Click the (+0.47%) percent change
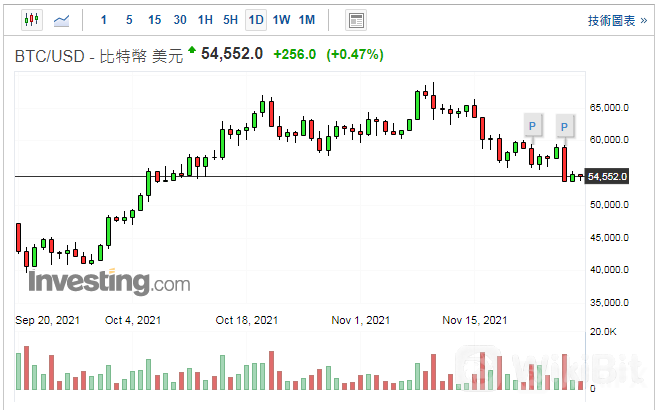 [355, 55]
